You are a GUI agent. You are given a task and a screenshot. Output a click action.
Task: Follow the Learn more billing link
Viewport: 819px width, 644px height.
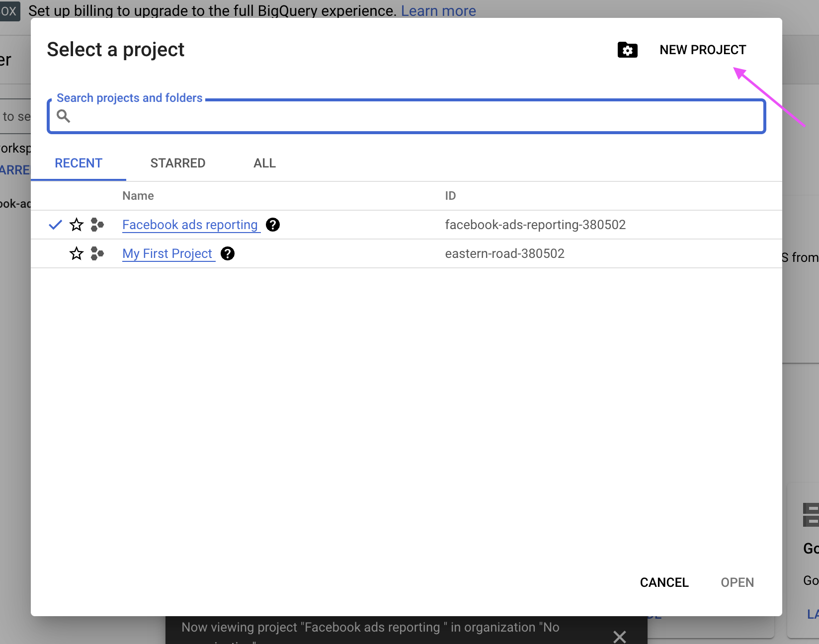(x=438, y=10)
